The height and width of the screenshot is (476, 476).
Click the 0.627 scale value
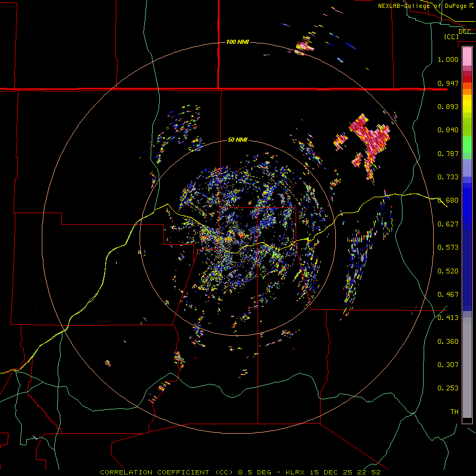[x=448, y=224]
